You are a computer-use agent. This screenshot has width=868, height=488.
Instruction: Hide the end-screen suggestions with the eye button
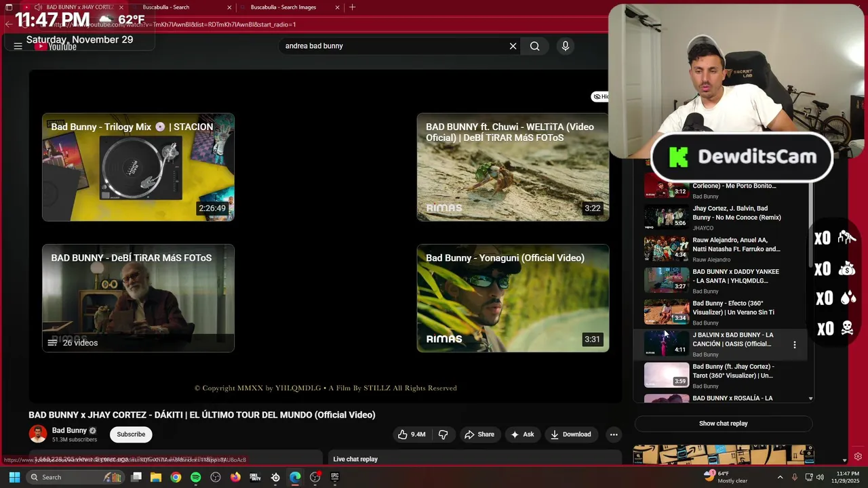[x=600, y=97]
